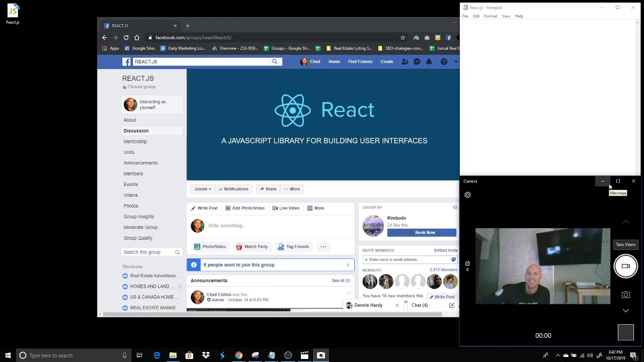Open See All announcements link

(341, 281)
